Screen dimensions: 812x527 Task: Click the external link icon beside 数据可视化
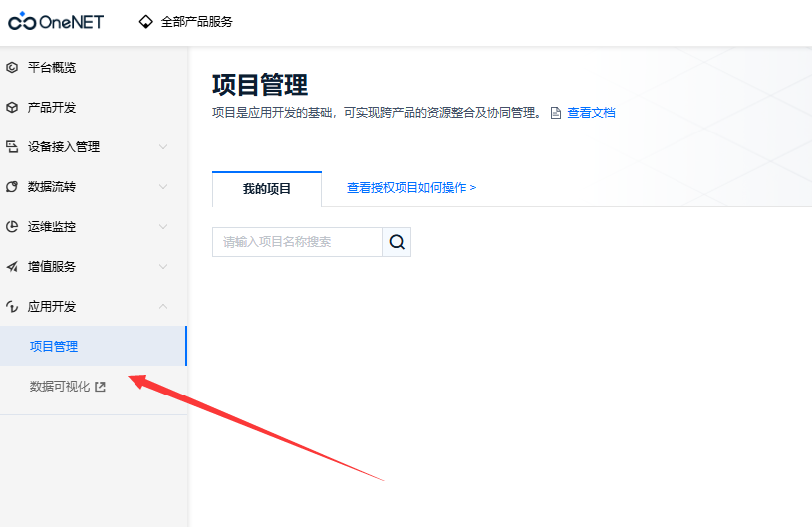tap(100, 387)
